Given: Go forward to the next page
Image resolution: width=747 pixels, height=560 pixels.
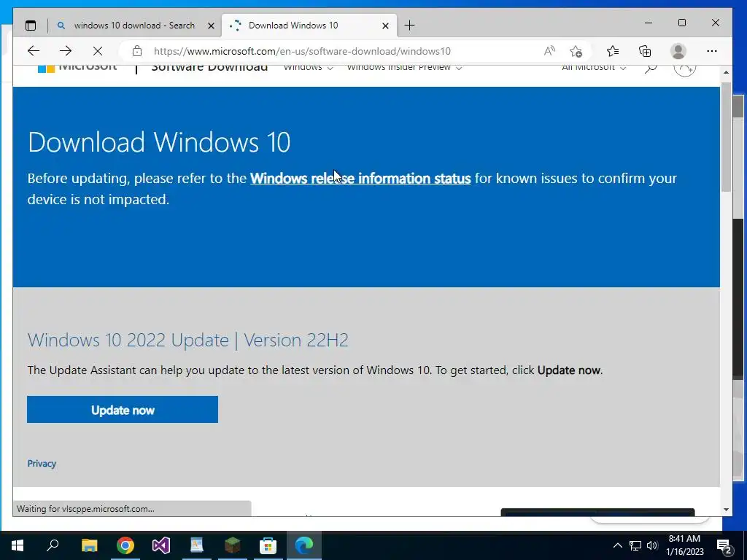Looking at the screenshot, I should click(66, 51).
